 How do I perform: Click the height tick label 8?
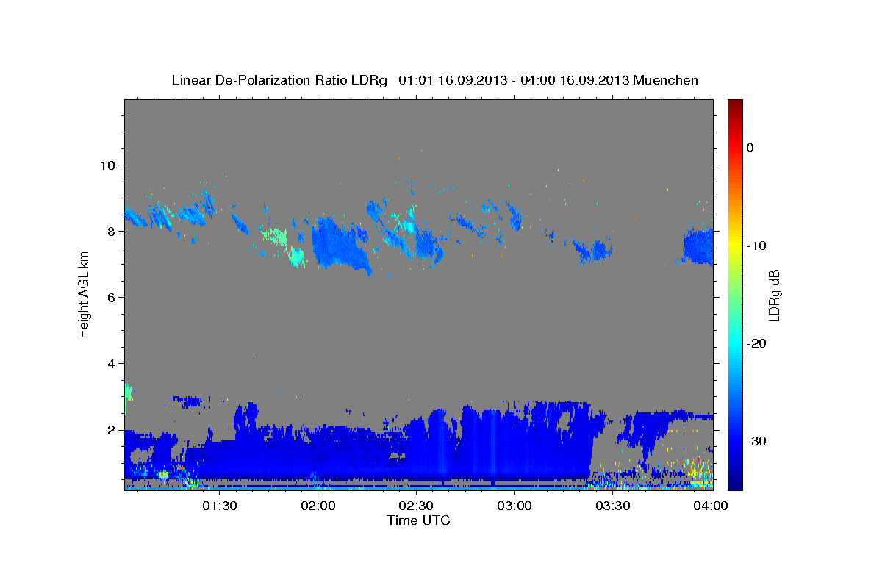coord(113,231)
